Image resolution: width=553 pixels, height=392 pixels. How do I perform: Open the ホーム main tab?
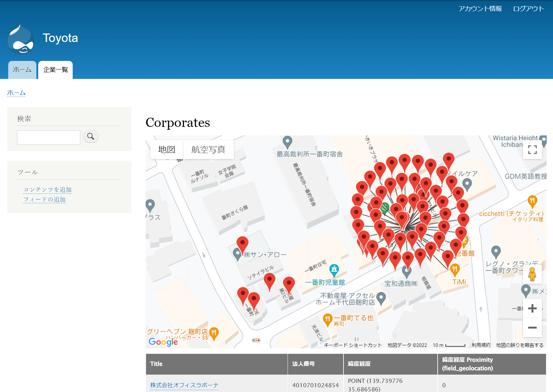click(x=22, y=70)
